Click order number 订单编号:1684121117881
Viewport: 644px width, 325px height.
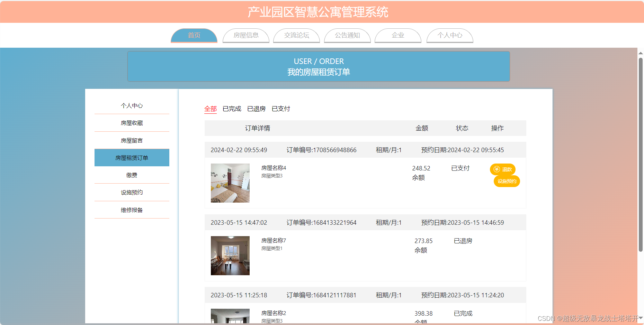[x=321, y=295]
